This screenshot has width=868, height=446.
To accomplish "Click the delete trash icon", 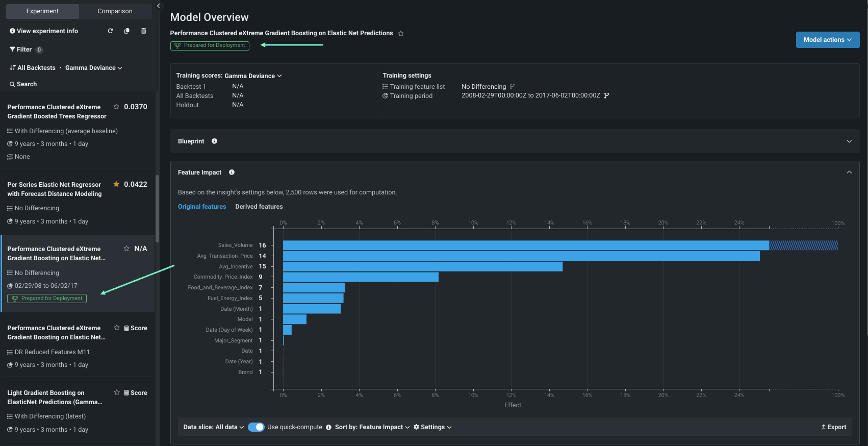I will 144,31.
